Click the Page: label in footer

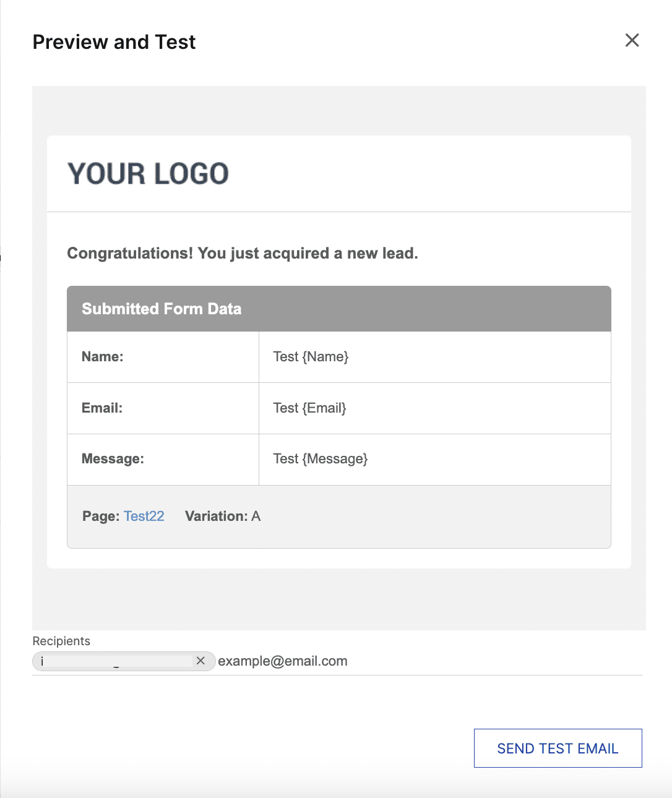pyautogui.click(x=101, y=516)
